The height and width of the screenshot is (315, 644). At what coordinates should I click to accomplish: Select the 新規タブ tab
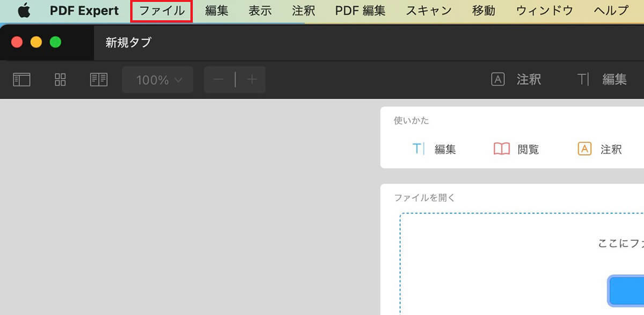(128, 42)
